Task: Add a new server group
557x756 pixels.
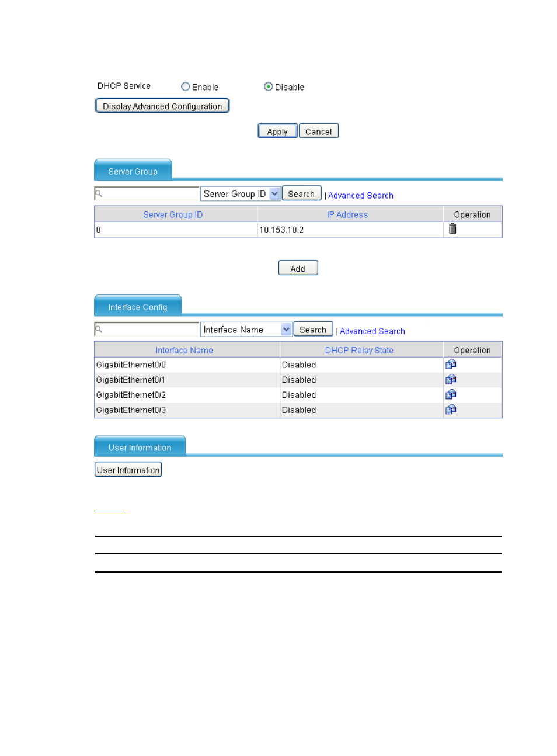Action: (x=298, y=268)
